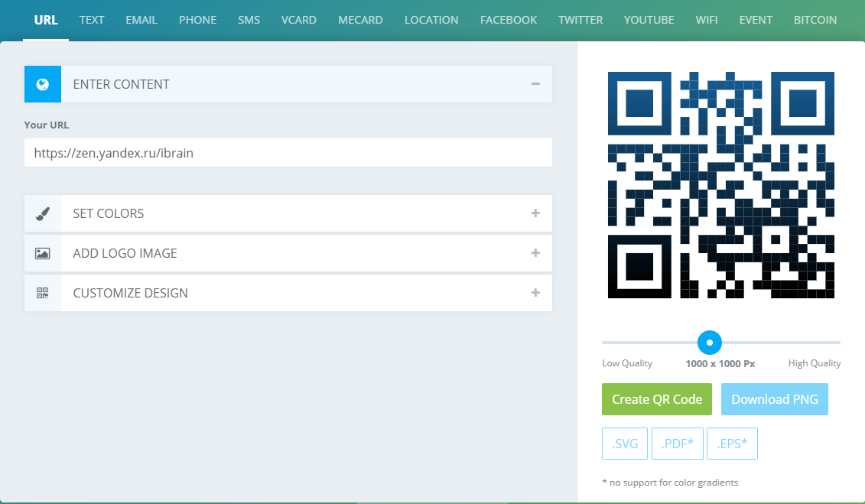
Task: Download the QR code as .SVG
Action: pos(625,444)
